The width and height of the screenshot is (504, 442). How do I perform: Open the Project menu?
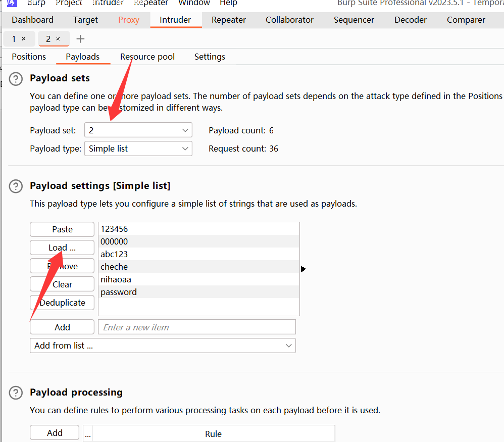[x=69, y=3]
